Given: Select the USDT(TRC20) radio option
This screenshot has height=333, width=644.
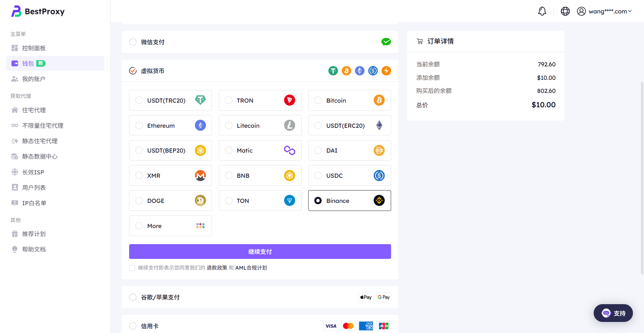Looking at the screenshot, I should tap(139, 100).
